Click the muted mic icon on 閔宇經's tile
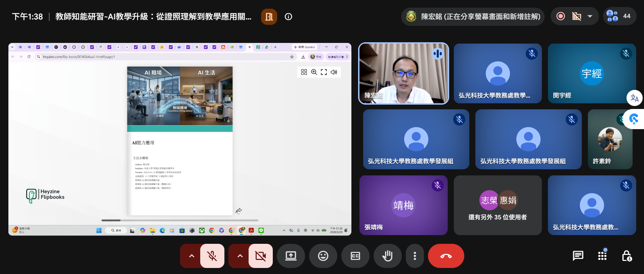644x274 pixels. 626,54
